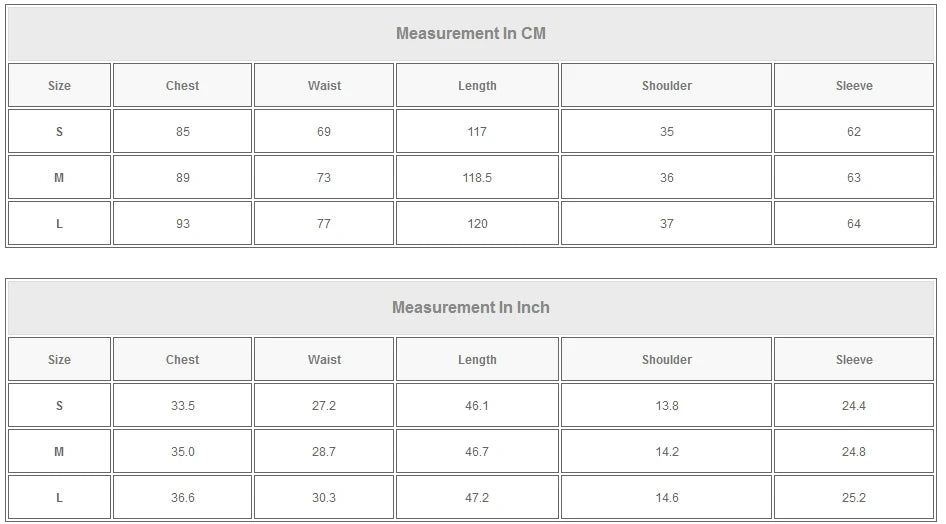Screen dimensions: 946x524
Task: Select the waist value 28.7 cell
Action: pos(324,452)
